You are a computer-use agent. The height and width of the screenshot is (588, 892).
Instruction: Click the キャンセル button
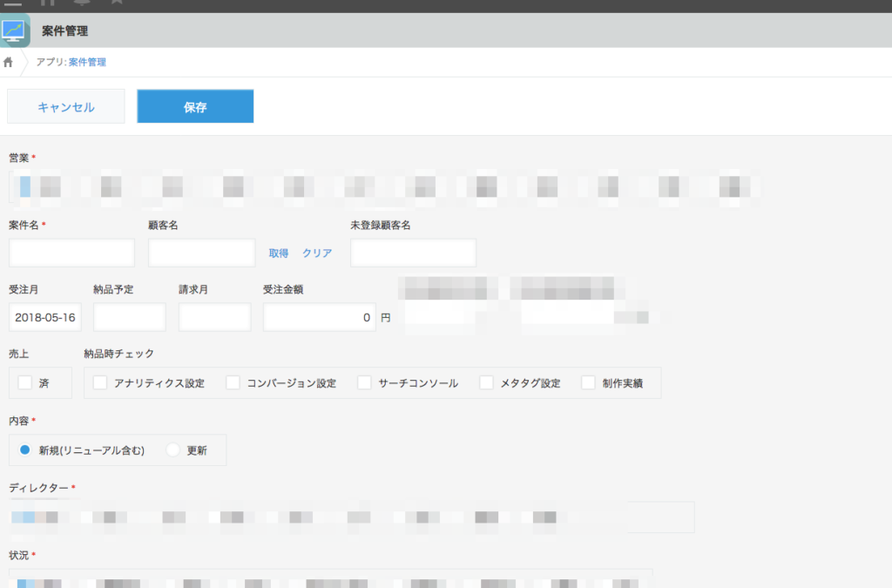coord(66,106)
